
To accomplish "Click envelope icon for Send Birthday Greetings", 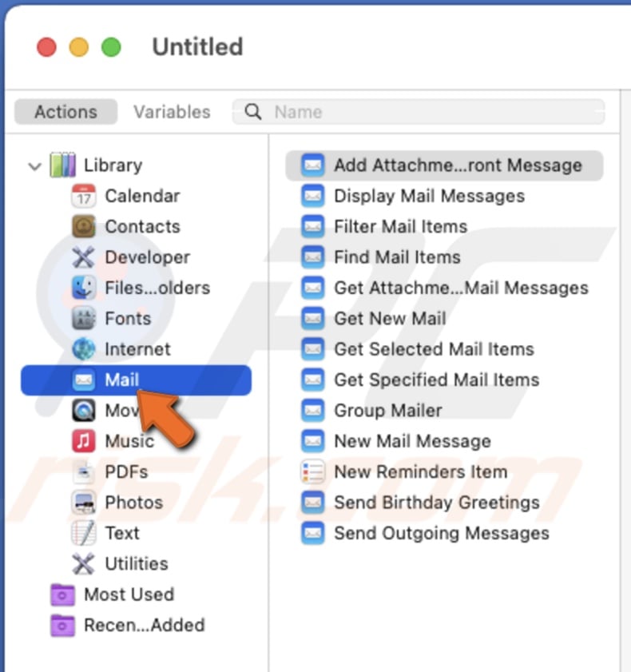I will point(313,503).
